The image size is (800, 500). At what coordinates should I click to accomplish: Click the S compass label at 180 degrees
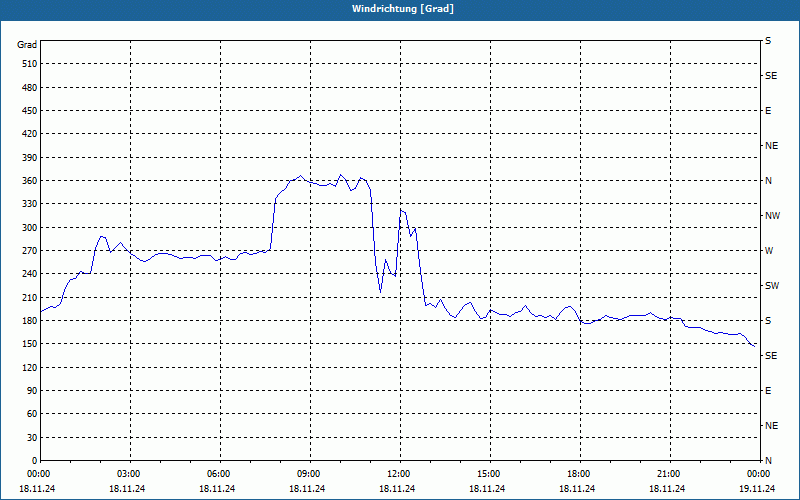[x=768, y=321]
